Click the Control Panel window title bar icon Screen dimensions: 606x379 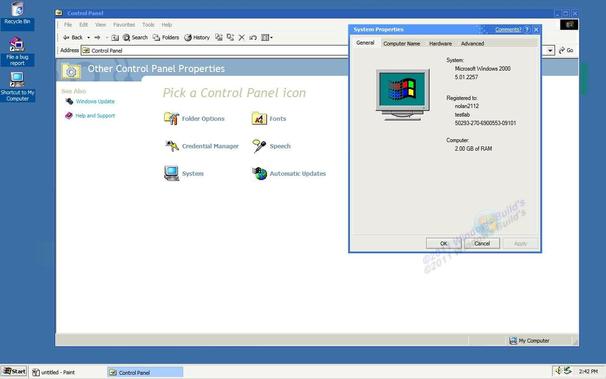pyautogui.click(x=59, y=13)
